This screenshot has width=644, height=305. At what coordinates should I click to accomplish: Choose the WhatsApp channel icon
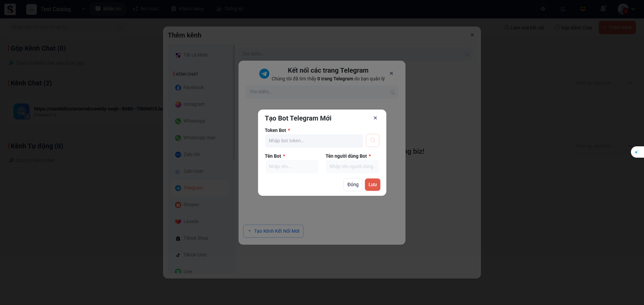coord(178,121)
